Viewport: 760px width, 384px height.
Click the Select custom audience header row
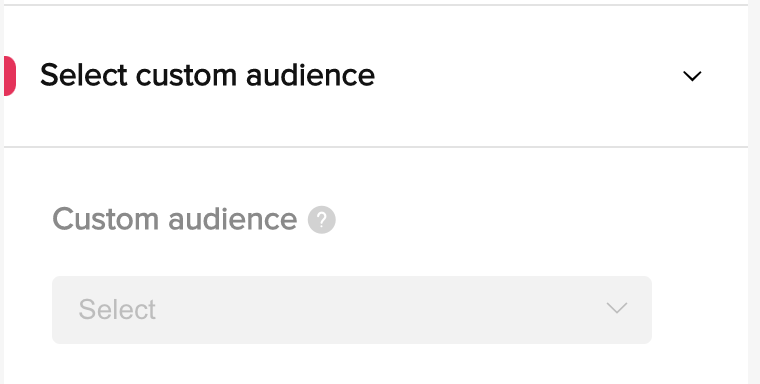[376, 76]
